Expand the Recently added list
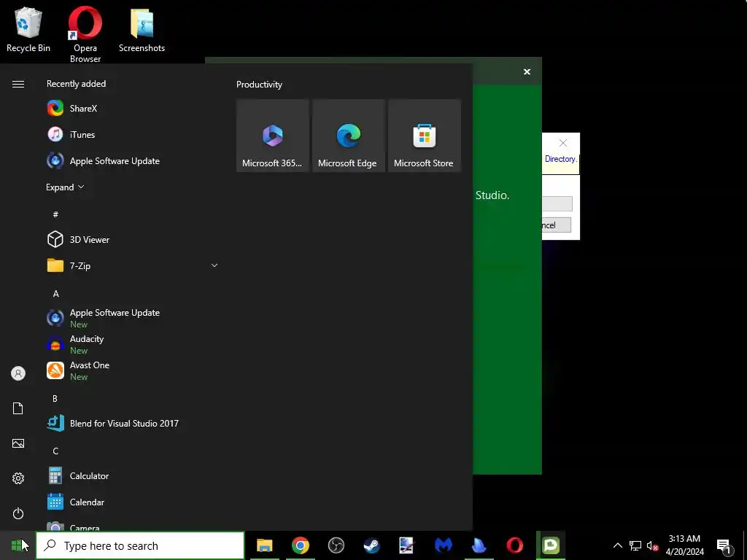 click(65, 187)
